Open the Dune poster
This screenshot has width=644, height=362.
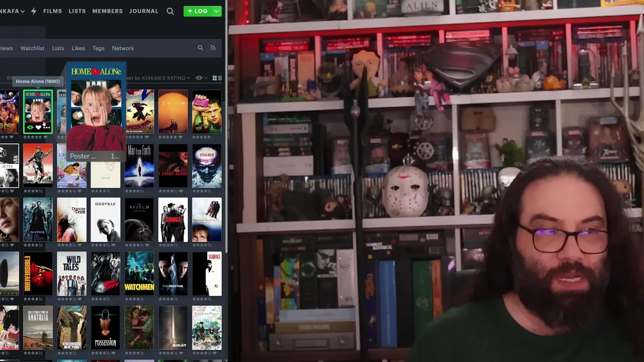point(173,112)
